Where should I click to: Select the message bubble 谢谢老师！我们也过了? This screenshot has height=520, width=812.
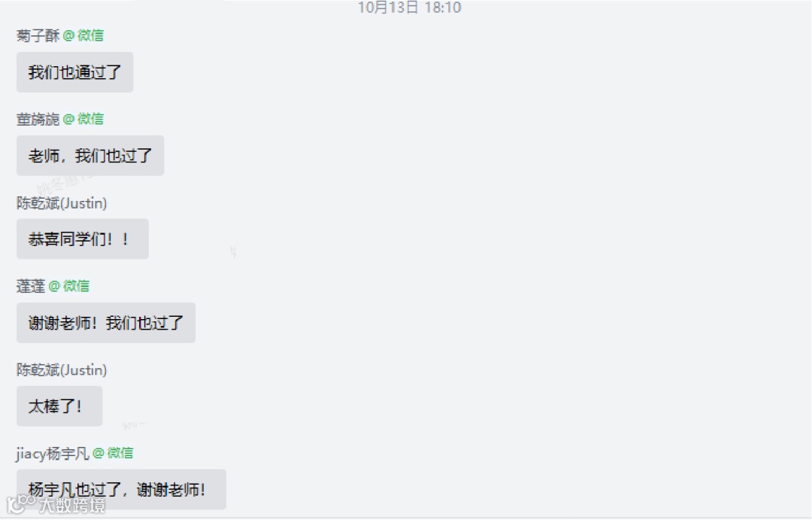[x=106, y=323]
